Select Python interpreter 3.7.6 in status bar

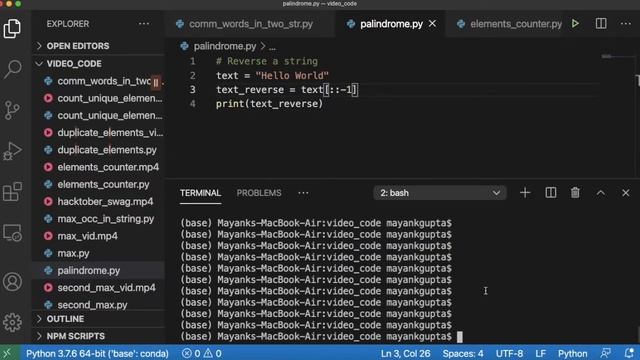click(x=97, y=353)
